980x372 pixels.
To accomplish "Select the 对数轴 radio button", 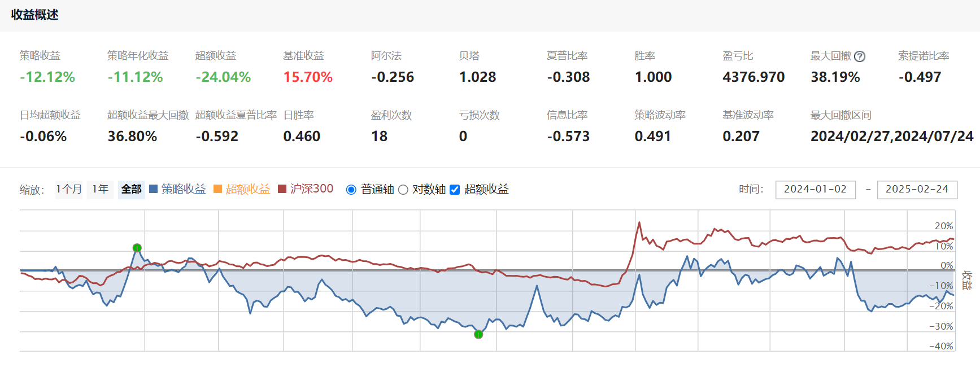I will coord(403,190).
